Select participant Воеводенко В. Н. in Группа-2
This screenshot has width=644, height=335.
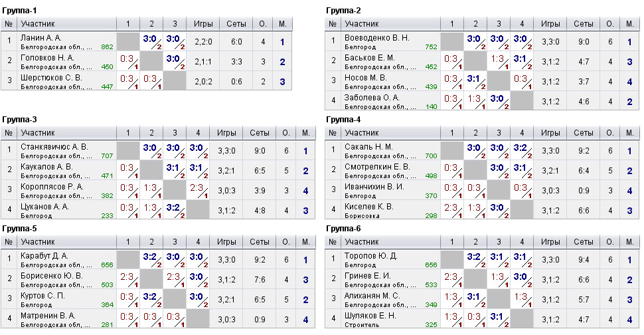coord(376,38)
